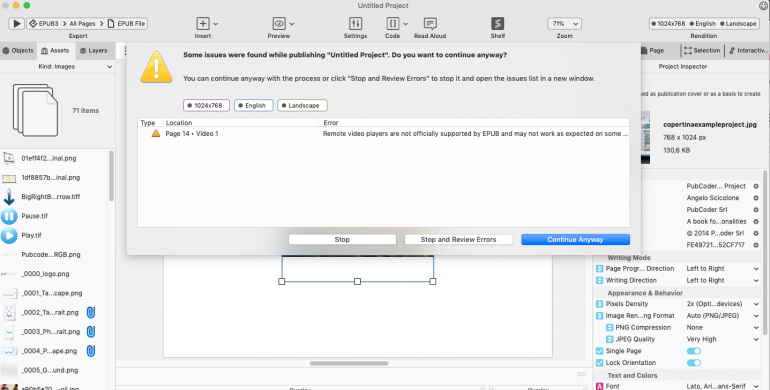Open Preview with the eye icon
The width and height of the screenshot is (770, 390).
[x=279, y=24]
